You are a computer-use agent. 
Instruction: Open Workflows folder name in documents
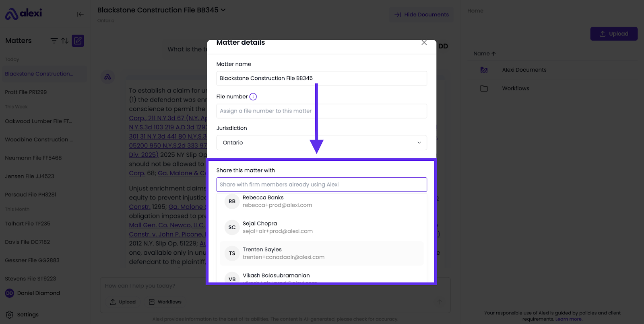pos(516,88)
